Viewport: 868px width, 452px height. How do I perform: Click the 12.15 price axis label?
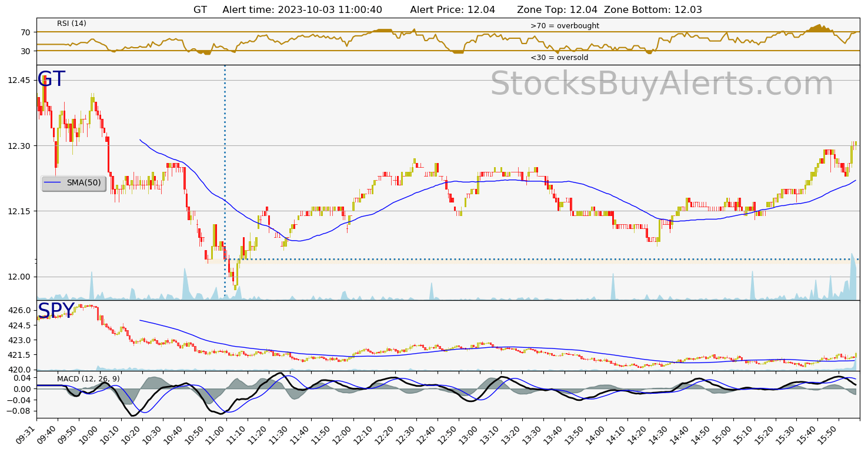click(x=19, y=211)
